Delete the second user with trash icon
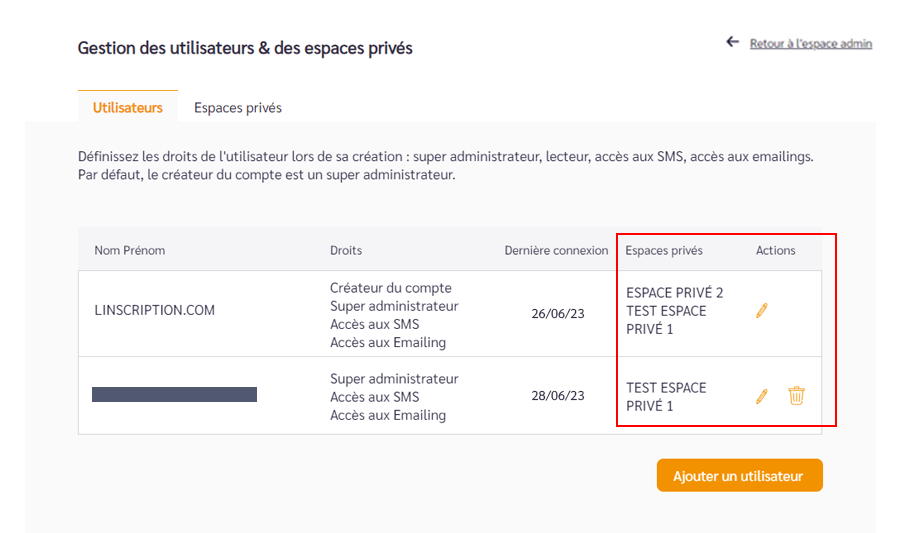Image resolution: width=900 pixels, height=533 pixels. 796,395
